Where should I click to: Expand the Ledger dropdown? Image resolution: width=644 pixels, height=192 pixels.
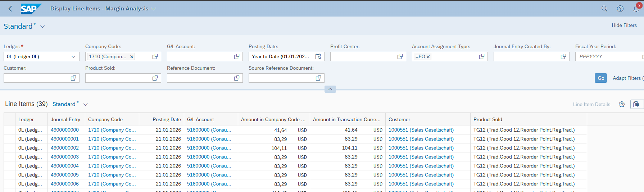pos(73,56)
